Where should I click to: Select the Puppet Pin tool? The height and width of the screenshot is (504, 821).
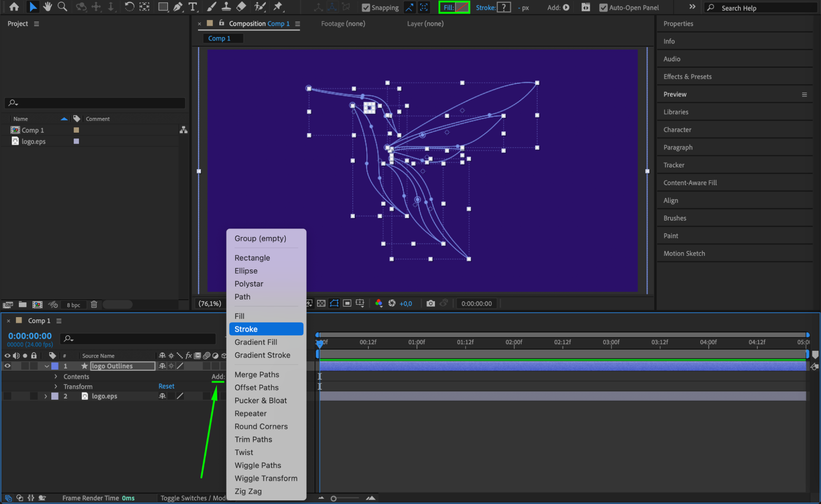[278, 7]
